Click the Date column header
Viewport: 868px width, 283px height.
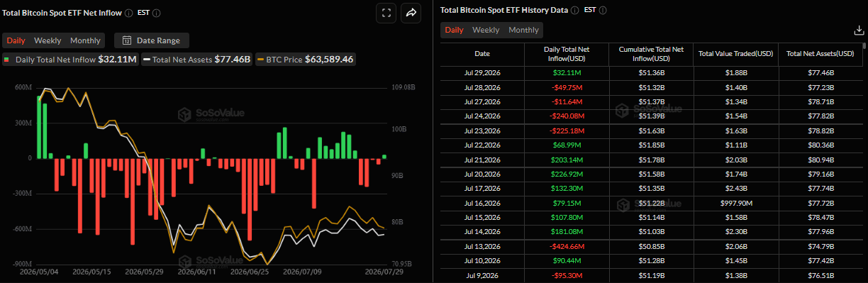pyautogui.click(x=482, y=54)
